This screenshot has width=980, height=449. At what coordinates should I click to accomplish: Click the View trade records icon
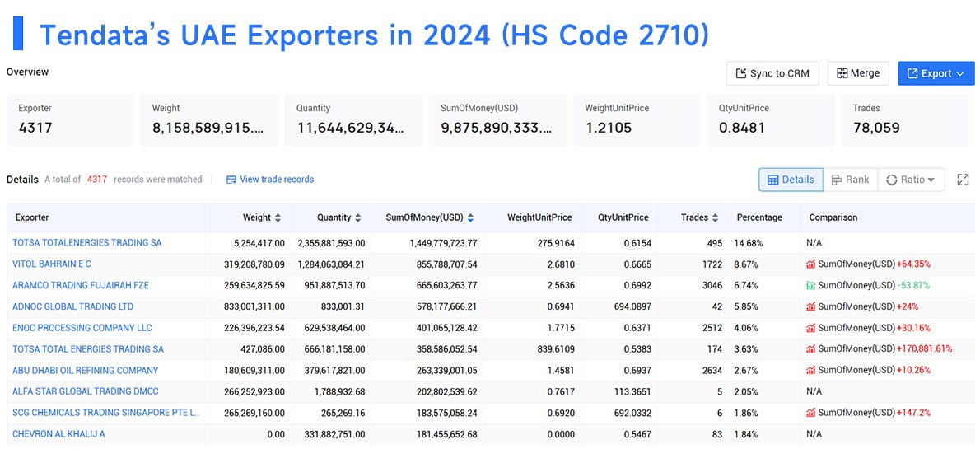pos(231,180)
